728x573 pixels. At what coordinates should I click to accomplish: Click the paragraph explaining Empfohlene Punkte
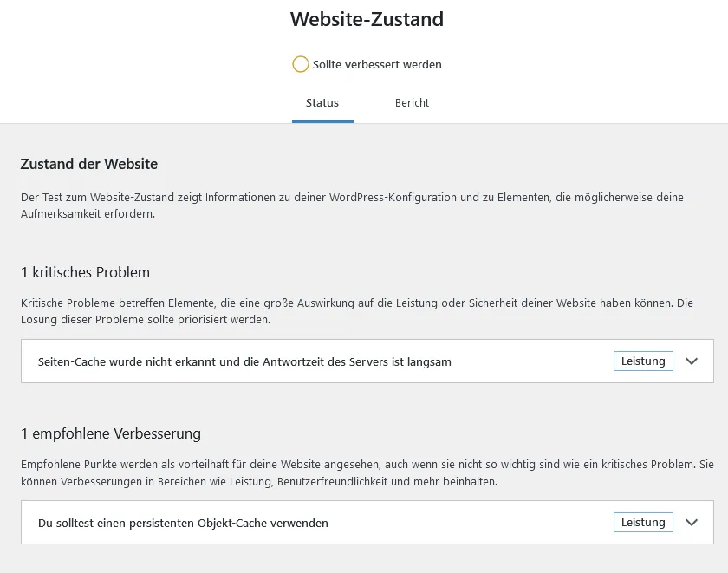point(367,472)
